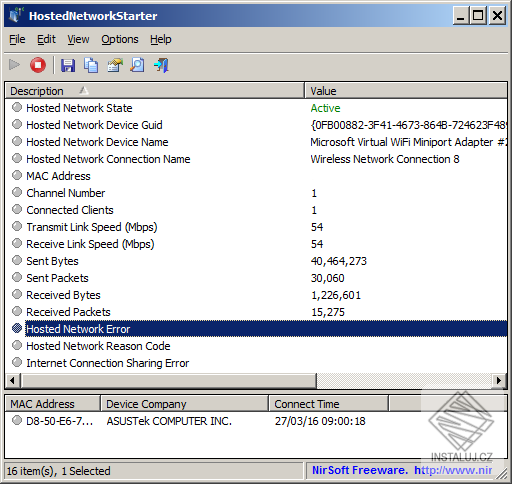Close the HostedNetworkStarter window
512x484 pixels.
coord(497,15)
